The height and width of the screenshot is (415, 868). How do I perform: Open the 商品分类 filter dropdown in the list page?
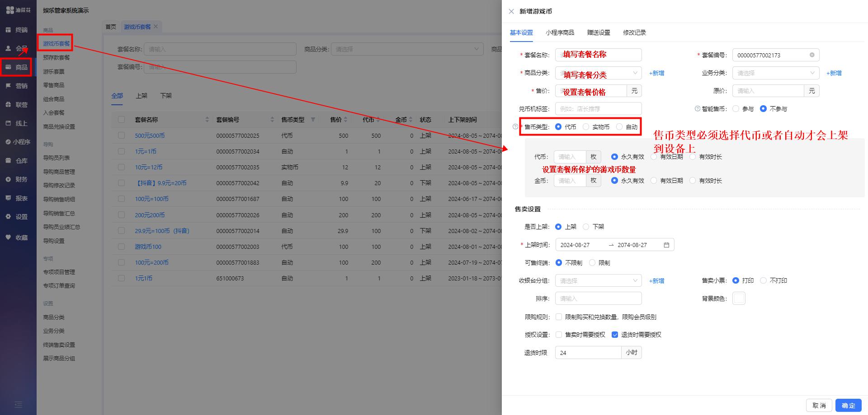(407, 49)
